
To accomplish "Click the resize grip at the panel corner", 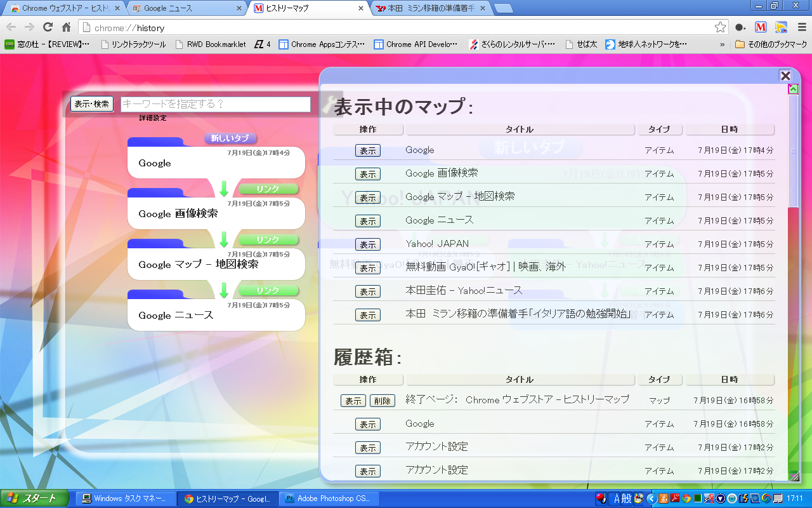I will [x=793, y=475].
